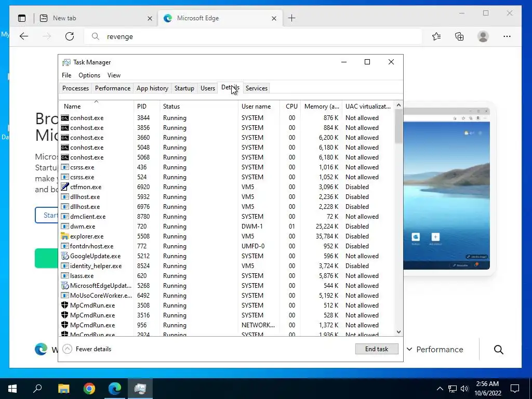532x399 pixels.
Task: Sort by the Name column header
Action: click(x=96, y=106)
